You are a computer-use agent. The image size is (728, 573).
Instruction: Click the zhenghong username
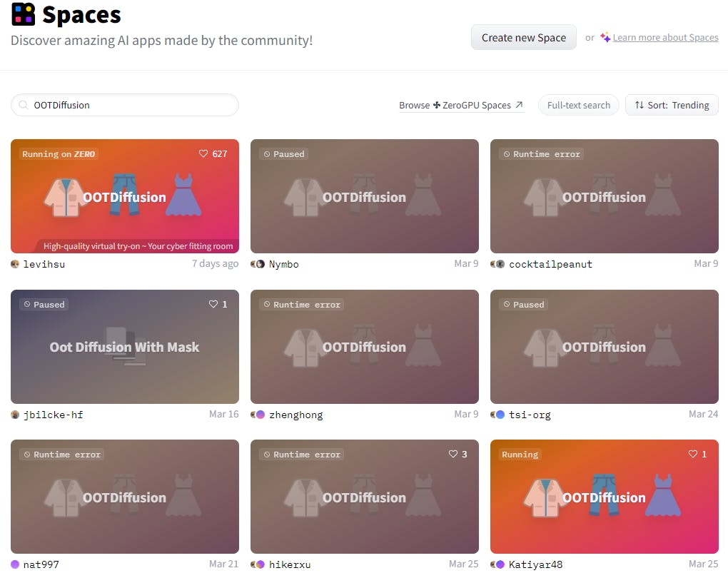(x=296, y=415)
